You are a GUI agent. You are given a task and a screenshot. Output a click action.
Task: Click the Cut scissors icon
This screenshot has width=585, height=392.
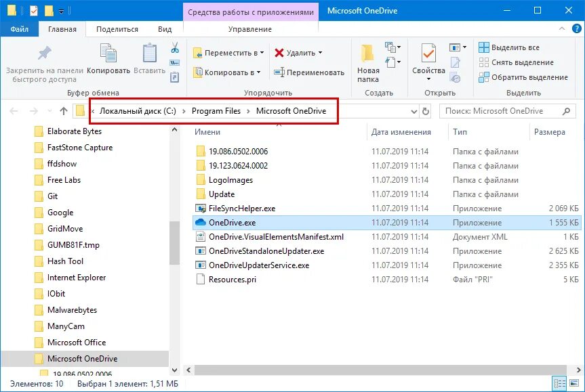coord(175,47)
